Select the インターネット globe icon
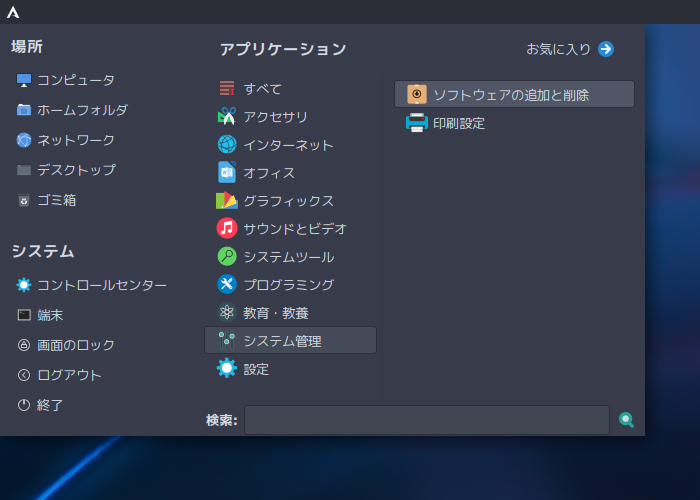700x500 pixels. point(227,145)
